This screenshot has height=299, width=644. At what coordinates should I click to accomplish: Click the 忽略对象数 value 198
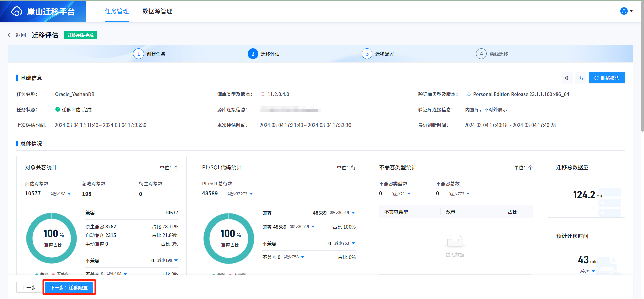(x=87, y=194)
